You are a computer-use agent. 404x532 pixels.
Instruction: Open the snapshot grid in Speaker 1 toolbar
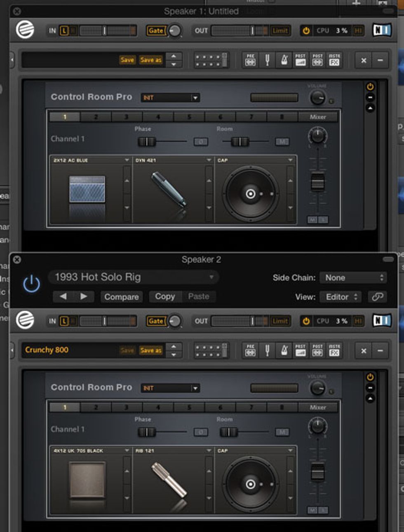point(211,60)
